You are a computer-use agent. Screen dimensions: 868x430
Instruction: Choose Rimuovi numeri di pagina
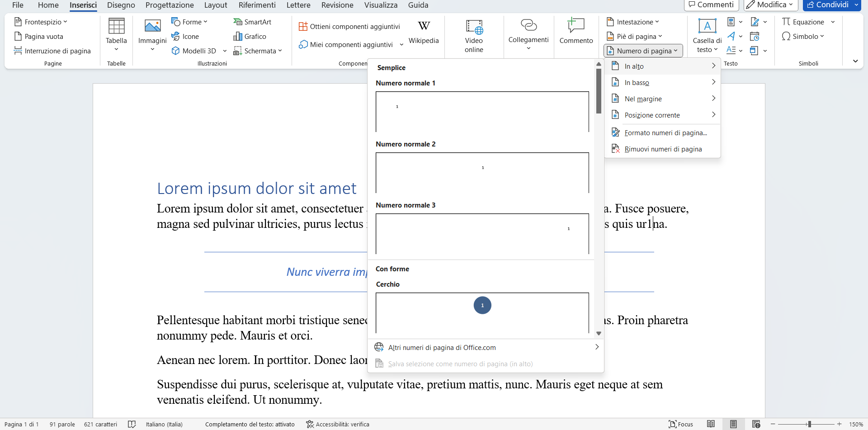[x=663, y=148]
